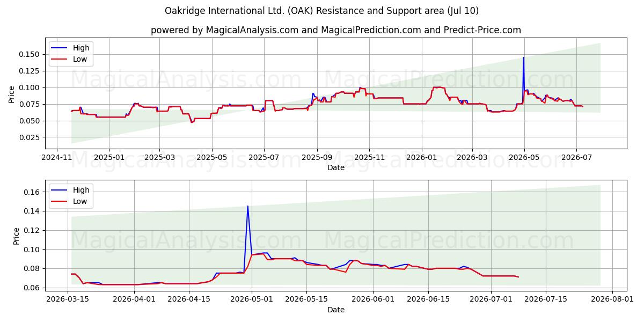
Task: Click the 'Date' axis label under bottom chart
Action: (336, 310)
